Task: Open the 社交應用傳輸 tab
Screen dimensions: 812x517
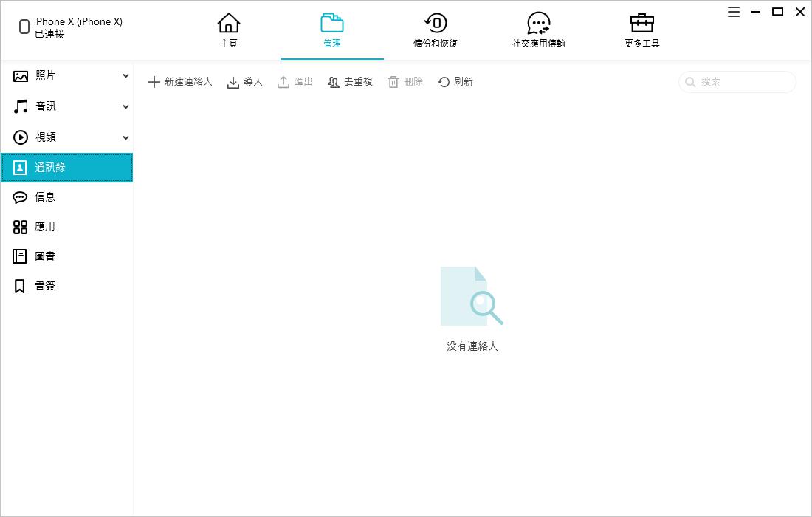Action: (x=539, y=30)
